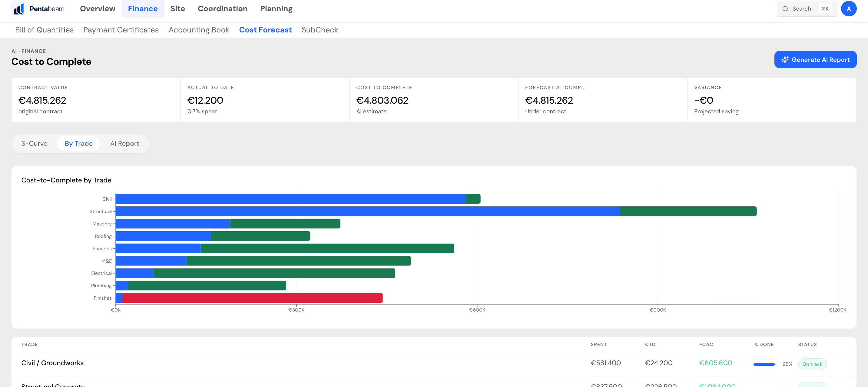The height and width of the screenshot is (387, 868).
Task: Click the Civil 95% progress bar
Action: coord(764,364)
